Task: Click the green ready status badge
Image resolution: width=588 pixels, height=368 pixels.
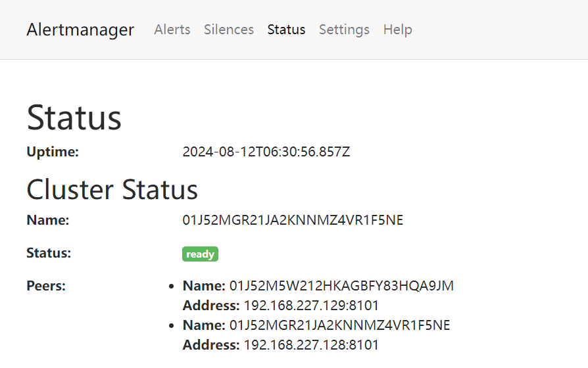Action: click(x=200, y=254)
